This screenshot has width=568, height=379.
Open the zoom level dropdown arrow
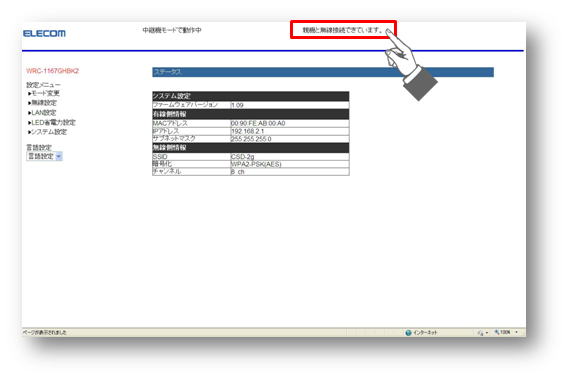click(x=516, y=332)
